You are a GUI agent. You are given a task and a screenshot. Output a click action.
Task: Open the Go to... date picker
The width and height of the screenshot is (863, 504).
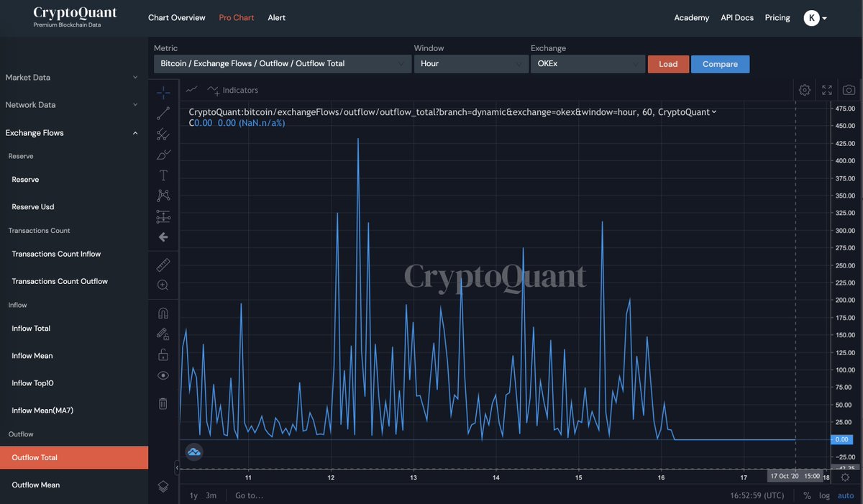click(x=249, y=495)
